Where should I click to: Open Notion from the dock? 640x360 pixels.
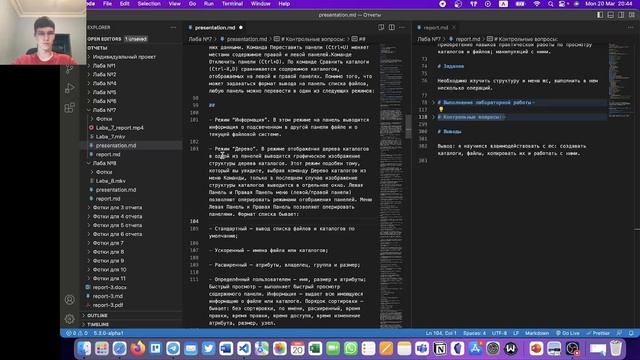[440, 349]
